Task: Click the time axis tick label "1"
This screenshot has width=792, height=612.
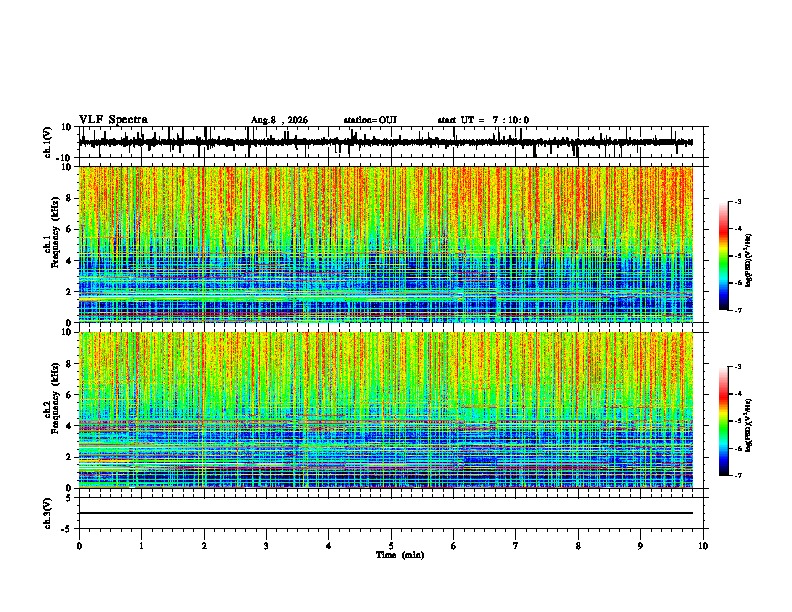Action: (141, 546)
